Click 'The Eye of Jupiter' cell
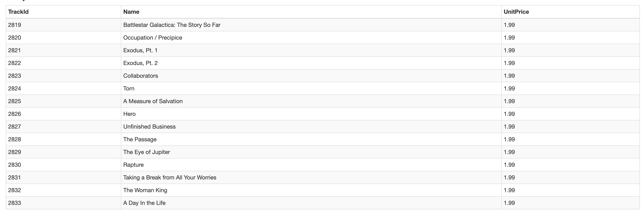Image resolution: width=644 pixels, height=210 pixels. point(146,152)
